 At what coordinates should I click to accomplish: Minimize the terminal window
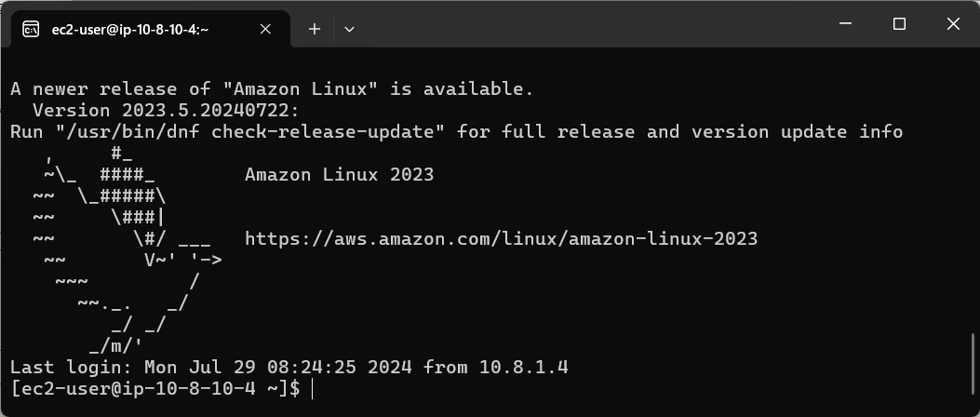(x=845, y=24)
